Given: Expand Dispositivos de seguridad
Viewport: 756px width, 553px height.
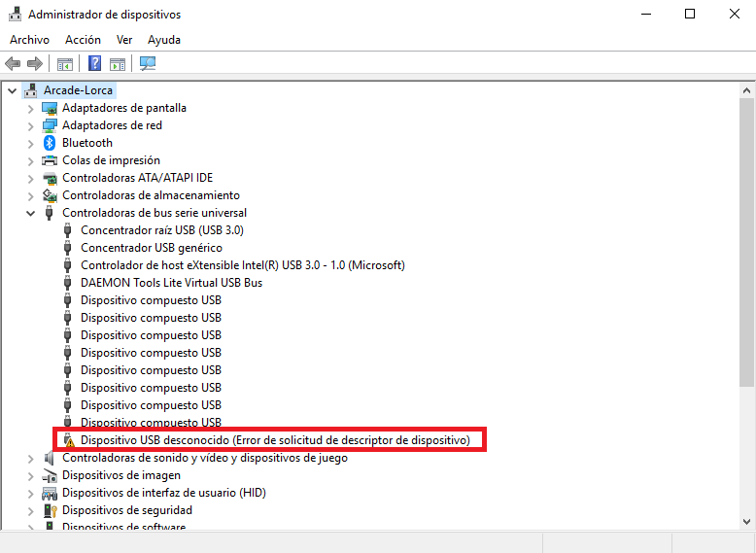Looking at the screenshot, I should point(31,511).
